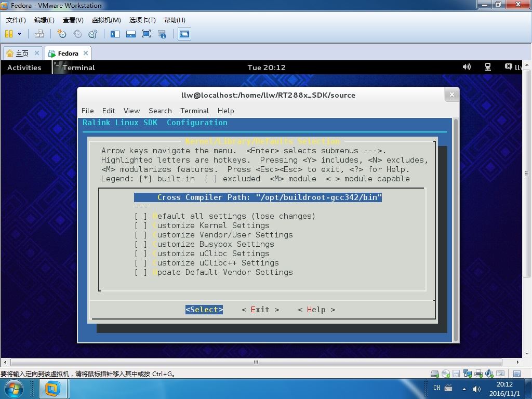532x399 pixels.
Task: Show hidden tray icons arrow in taskbar
Action: click(x=464, y=389)
